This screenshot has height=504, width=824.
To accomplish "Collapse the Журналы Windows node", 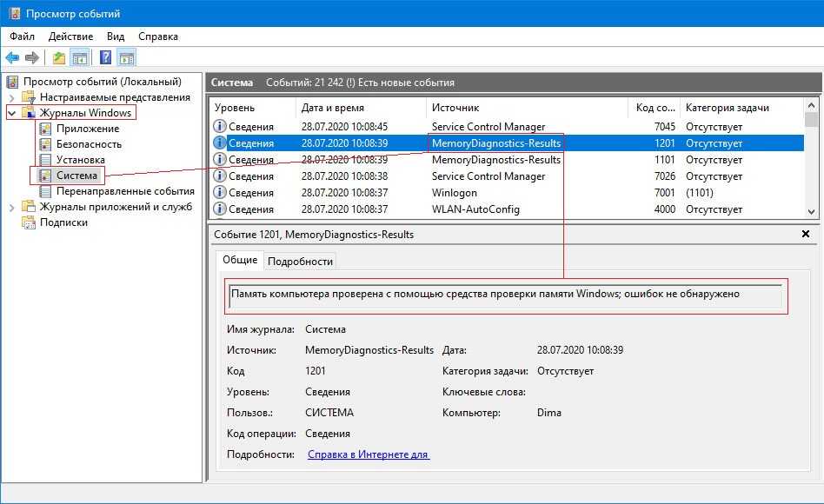I will pyautogui.click(x=11, y=113).
